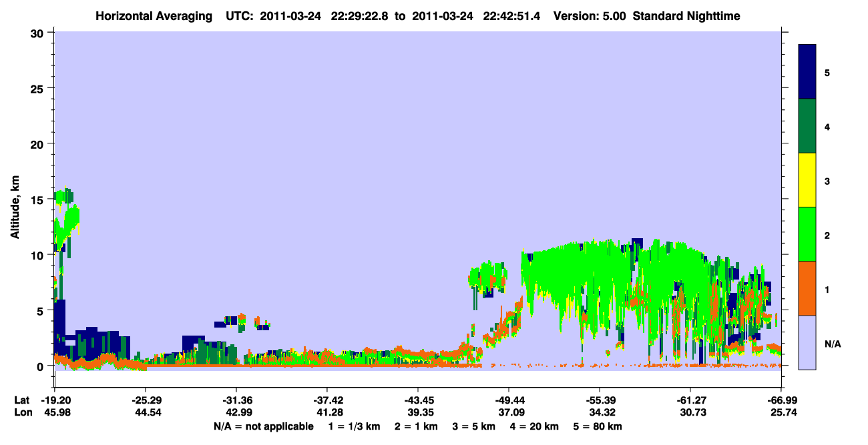
Task: Select the colorbar label 1
Action: (x=827, y=290)
